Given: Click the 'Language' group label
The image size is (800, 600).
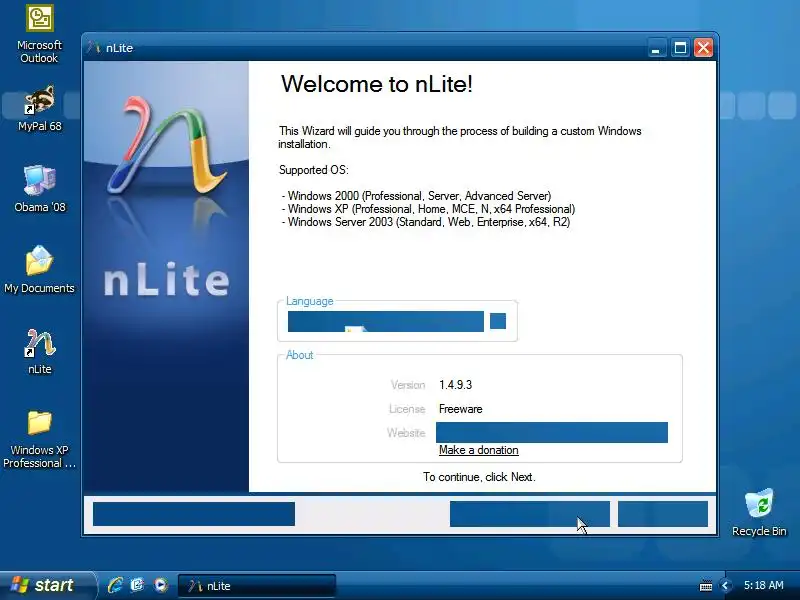Looking at the screenshot, I should [x=309, y=301].
